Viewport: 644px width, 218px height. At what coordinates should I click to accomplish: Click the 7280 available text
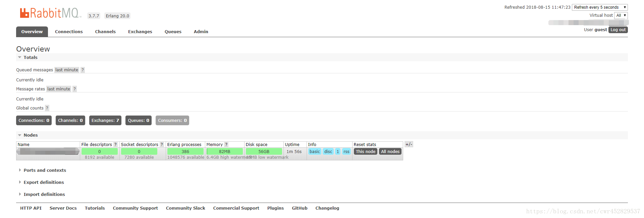tap(139, 157)
